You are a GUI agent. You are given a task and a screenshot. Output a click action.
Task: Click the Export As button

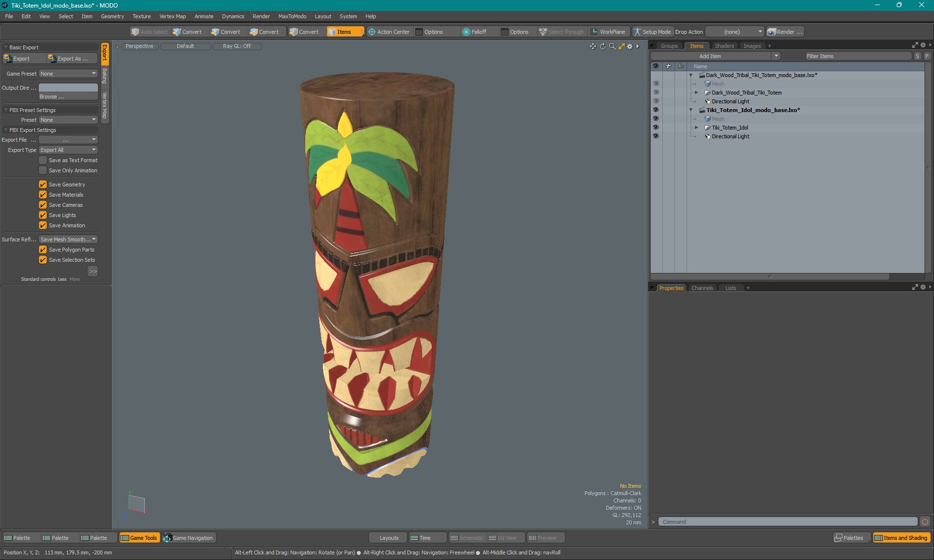(72, 59)
